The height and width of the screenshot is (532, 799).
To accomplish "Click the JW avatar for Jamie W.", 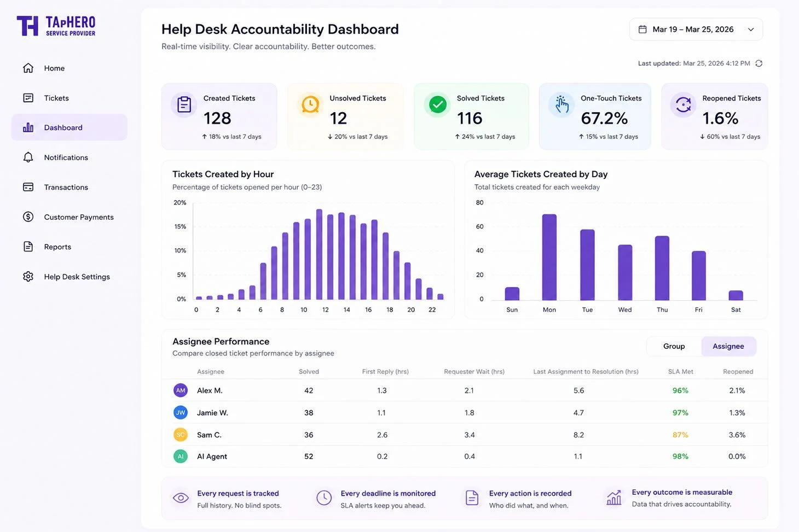I will click(181, 413).
